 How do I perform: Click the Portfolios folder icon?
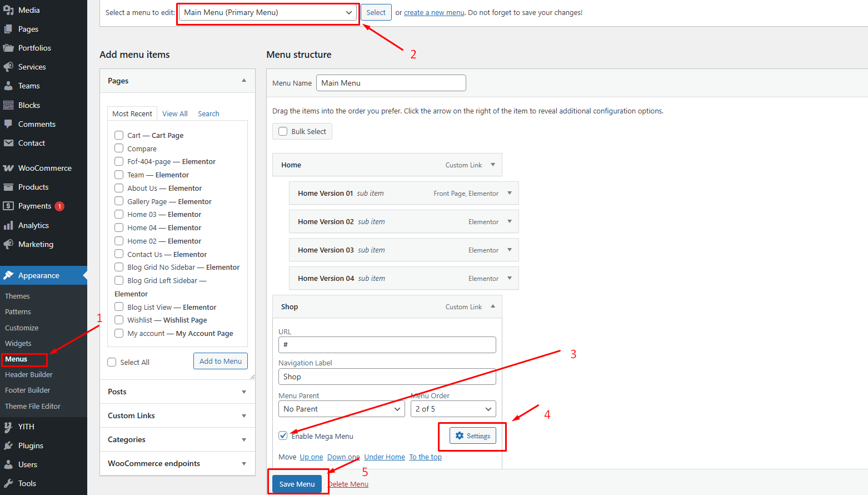tap(8, 48)
